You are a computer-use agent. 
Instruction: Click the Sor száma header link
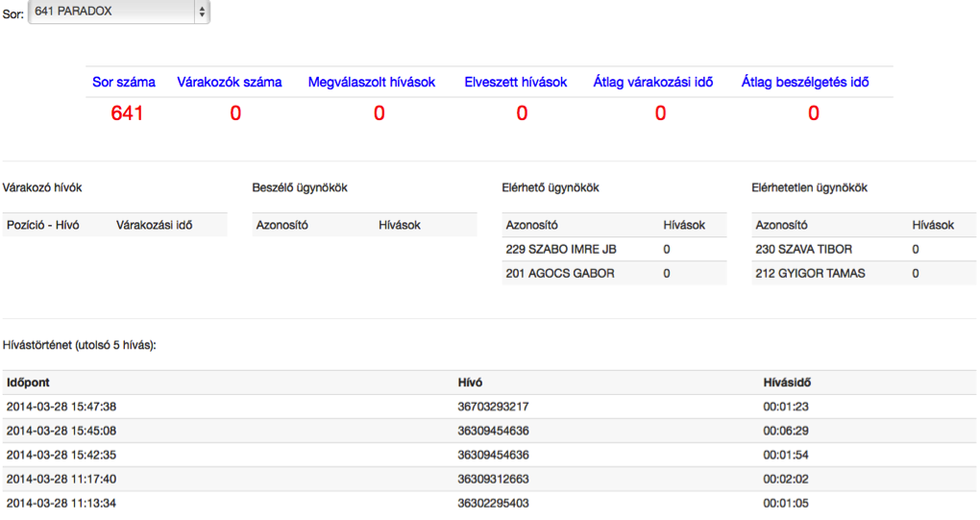tap(124, 82)
